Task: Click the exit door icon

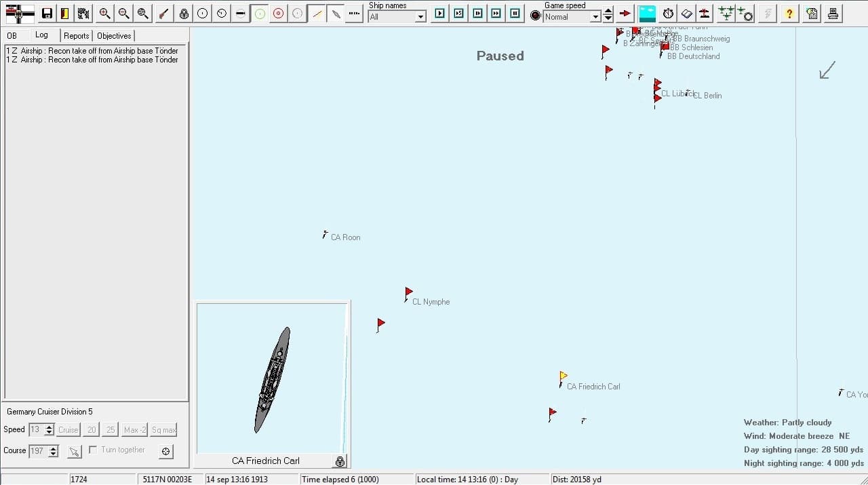Action: [x=65, y=14]
